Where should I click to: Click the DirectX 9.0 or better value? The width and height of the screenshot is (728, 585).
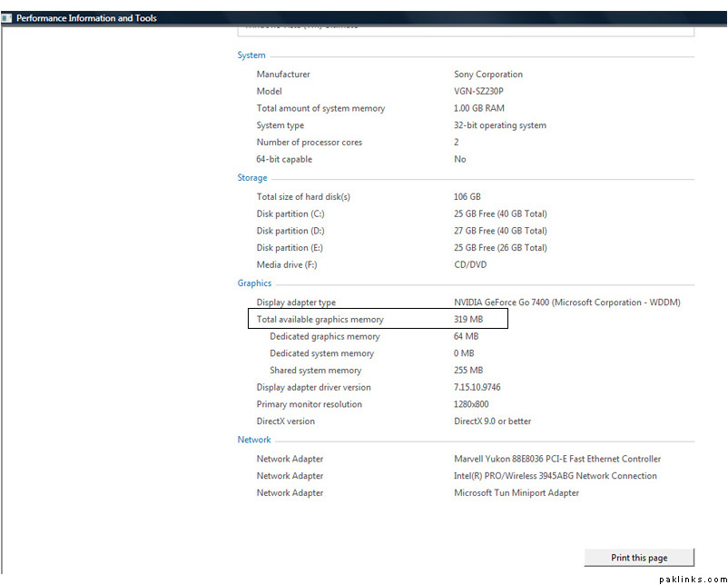coord(492,421)
